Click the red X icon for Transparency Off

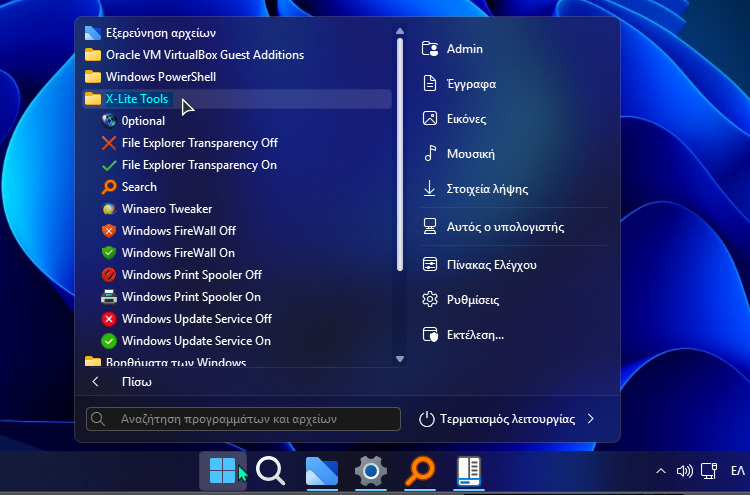(109, 143)
